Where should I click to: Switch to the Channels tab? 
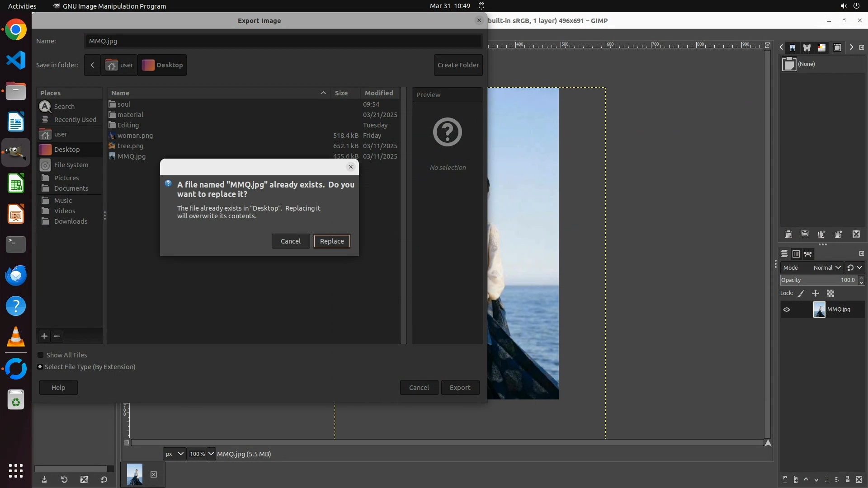pyautogui.click(x=796, y=254)
